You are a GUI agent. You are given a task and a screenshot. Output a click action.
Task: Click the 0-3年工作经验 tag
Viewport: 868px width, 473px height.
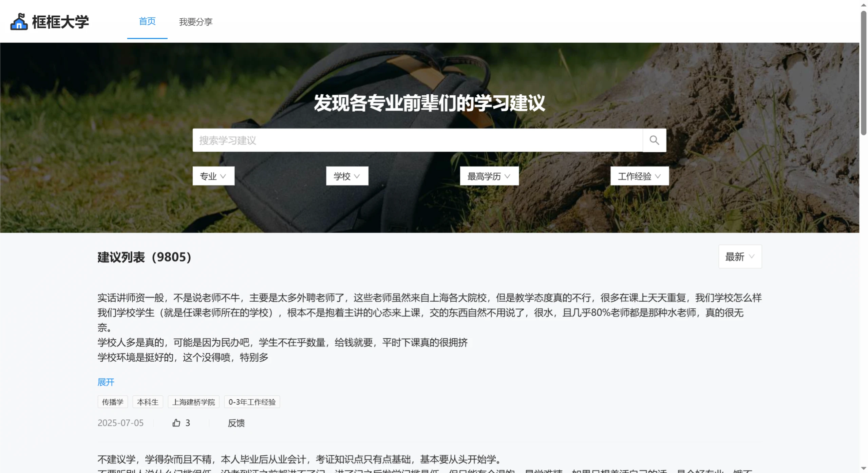252,402
